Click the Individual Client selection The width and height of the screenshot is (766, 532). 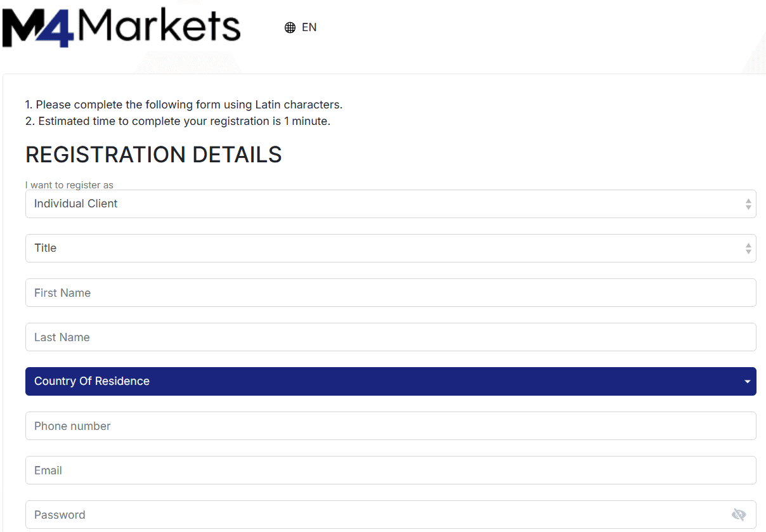point(75,204)
